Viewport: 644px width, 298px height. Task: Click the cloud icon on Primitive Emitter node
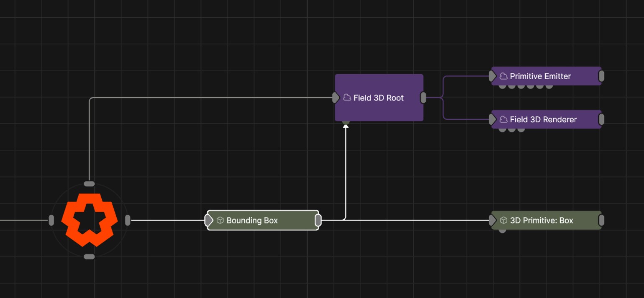click(x=503, y=76)
